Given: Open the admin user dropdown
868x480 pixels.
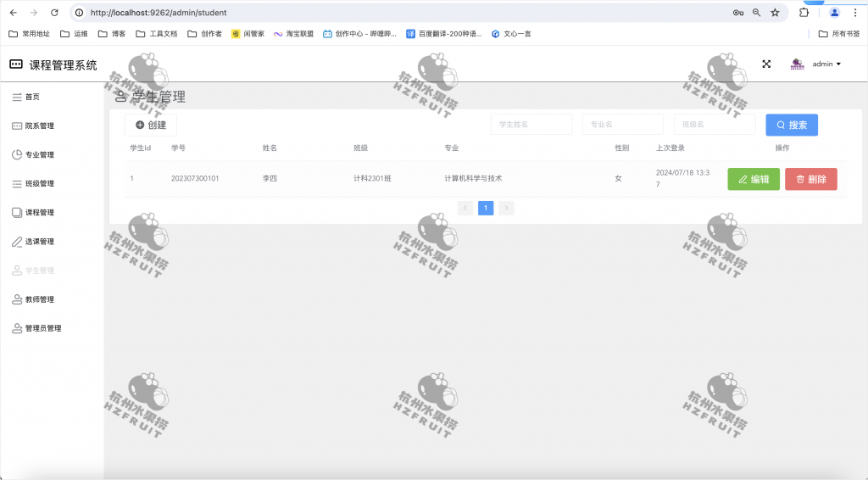Looking at the screenshot, I should click(x=826, y=64).
